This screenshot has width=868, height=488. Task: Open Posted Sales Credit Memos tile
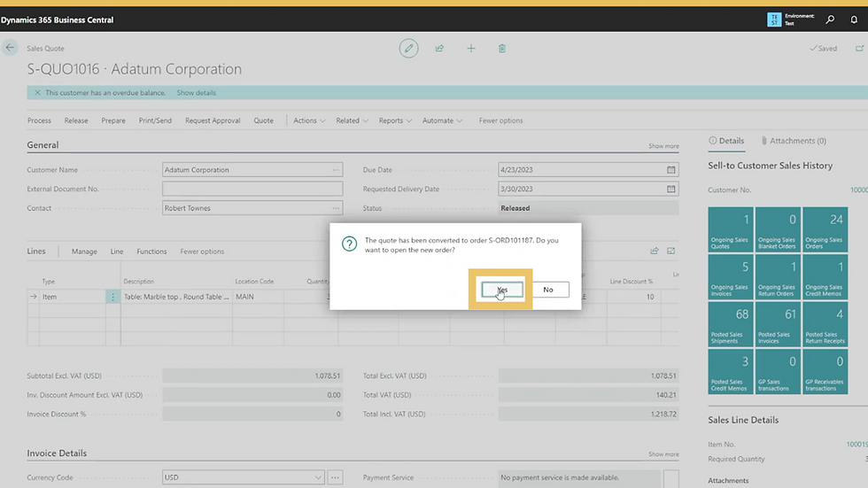tap(730, 371)
